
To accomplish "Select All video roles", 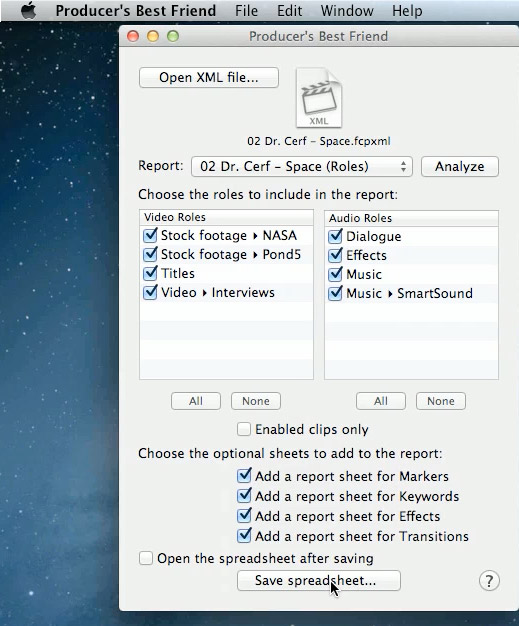I will (196, 401).
